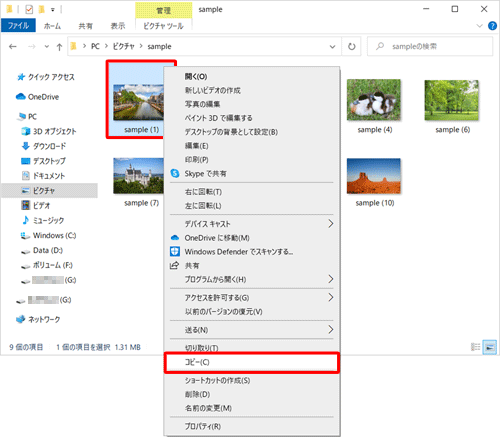Screen dimensions: 500x437
Task: Expand the ribbon with the chevron
Action: coord(480,26)
